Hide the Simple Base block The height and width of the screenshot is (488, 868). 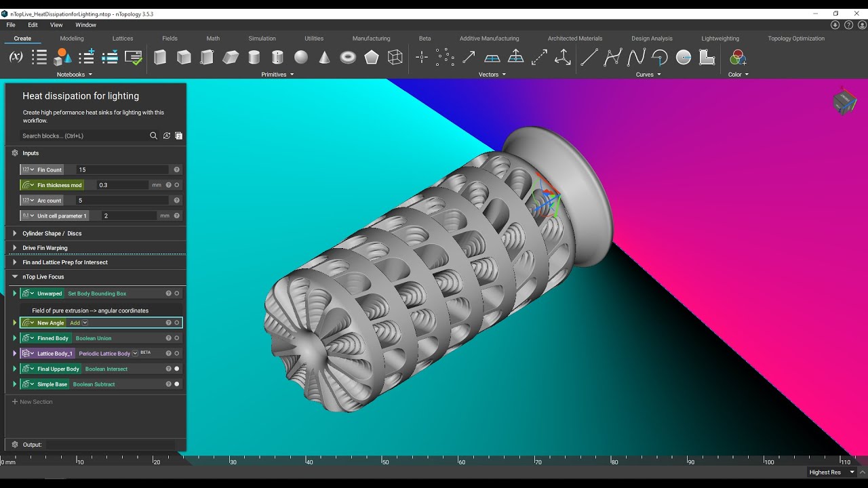click(177, 384)
